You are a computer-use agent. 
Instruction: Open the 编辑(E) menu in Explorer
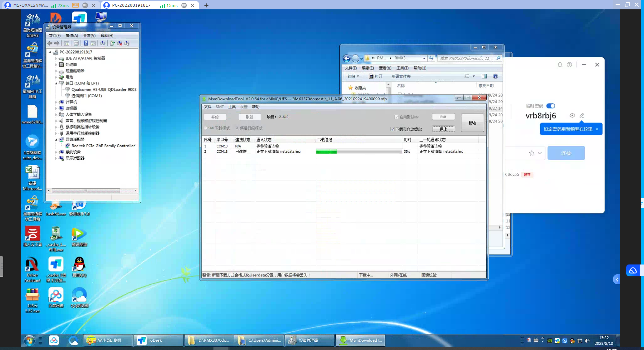click(x=368, y=68)
